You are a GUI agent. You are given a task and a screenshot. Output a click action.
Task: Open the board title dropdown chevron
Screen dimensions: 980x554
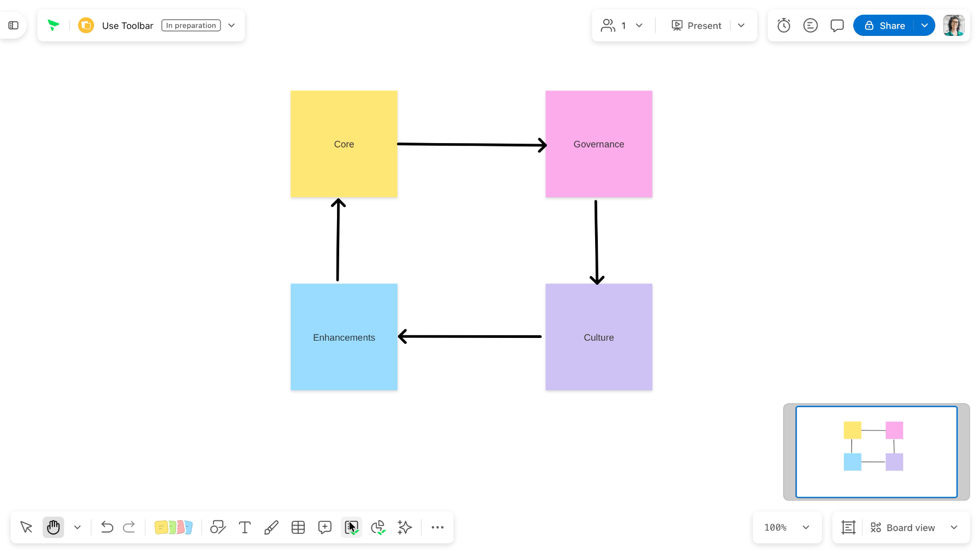[231, 26]
